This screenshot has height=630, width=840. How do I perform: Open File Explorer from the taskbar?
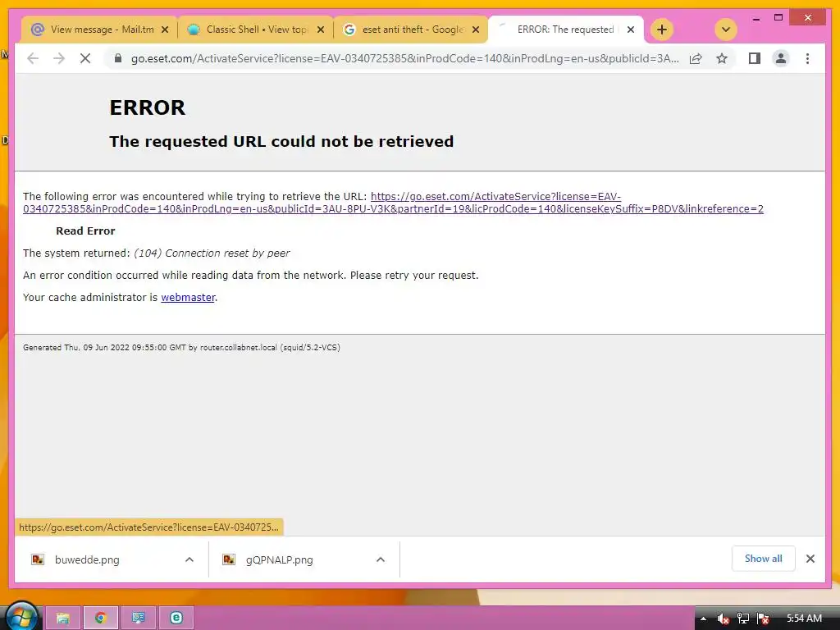(62, 619)
